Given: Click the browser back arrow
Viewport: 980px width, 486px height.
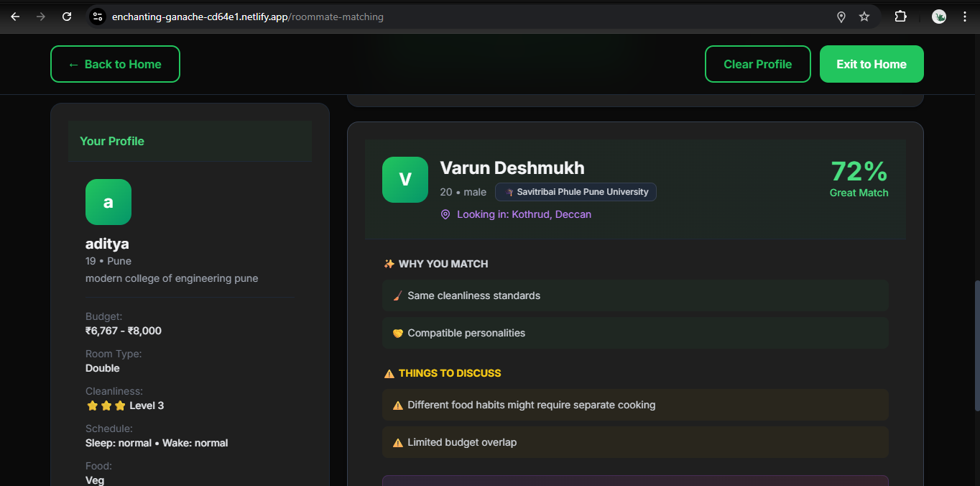Looking at the screenshot, I should (x=15, y=17).
